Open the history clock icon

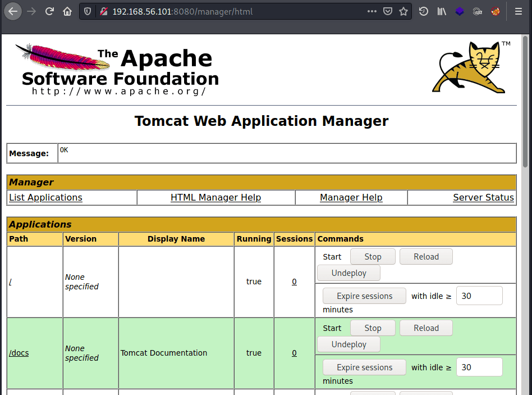(424, 12)
